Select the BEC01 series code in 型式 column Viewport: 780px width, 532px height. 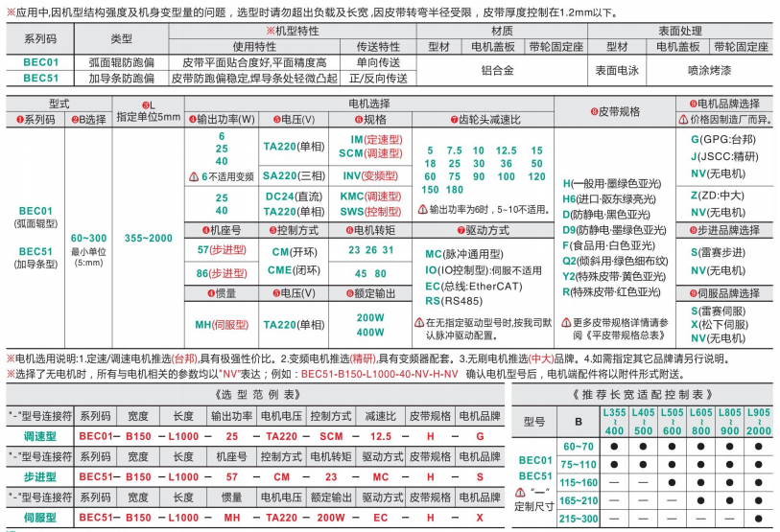pos(35,210)
